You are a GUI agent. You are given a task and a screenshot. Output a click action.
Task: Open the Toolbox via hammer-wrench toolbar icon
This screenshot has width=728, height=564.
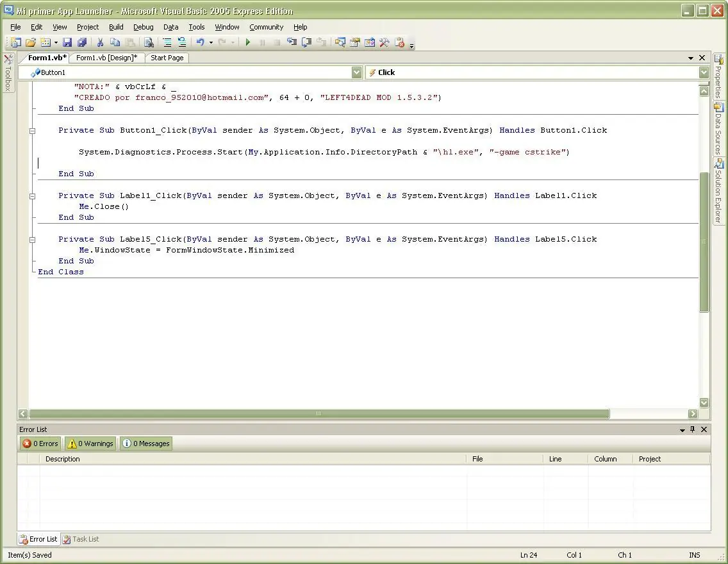pos(385,43)
